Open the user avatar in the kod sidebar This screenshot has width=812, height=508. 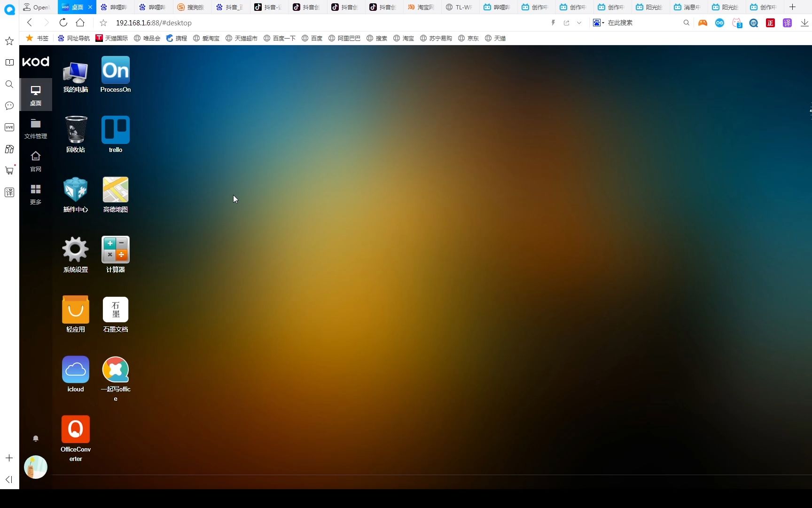(36, 467)
